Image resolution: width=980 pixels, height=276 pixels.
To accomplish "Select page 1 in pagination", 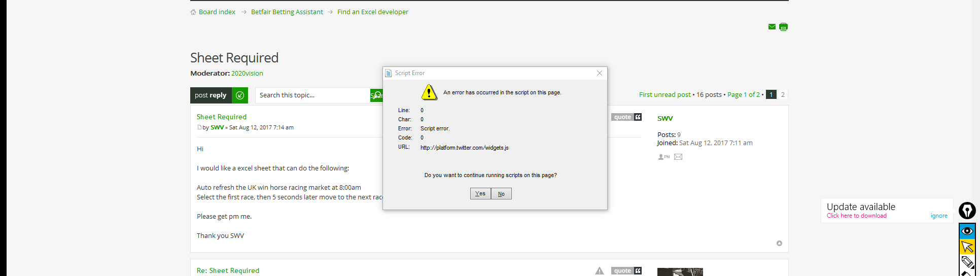I will (771, 95).
